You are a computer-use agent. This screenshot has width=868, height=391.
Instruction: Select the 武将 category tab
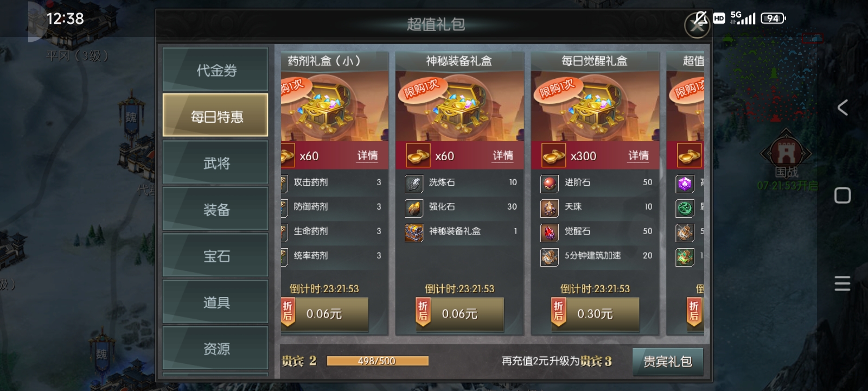click(x=215, y=162)
